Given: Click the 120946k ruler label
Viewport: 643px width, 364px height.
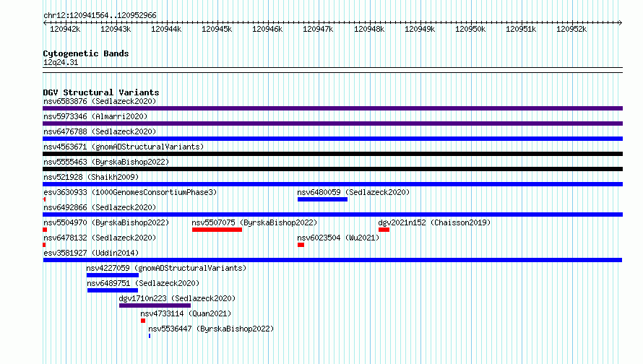Looking at the screenshot, I should 267,29.
